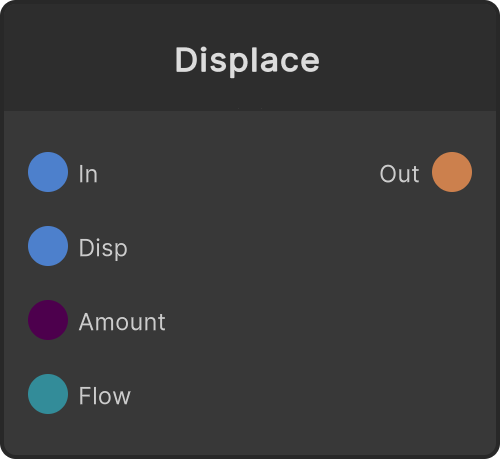The image size is (500, 459).
Task: Pick the circle port next to Amount
Action: [x=48, y=320]
